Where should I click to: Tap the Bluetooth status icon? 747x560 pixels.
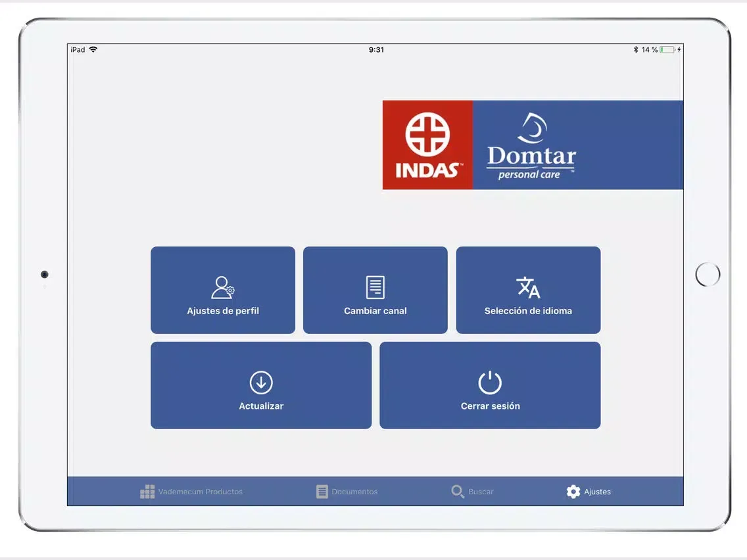click(635, 49)
